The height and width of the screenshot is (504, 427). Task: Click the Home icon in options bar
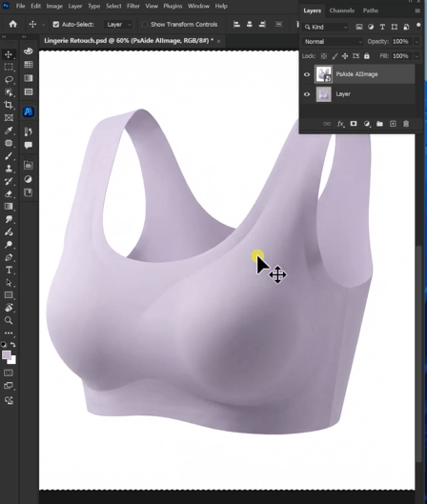(12, 24)
